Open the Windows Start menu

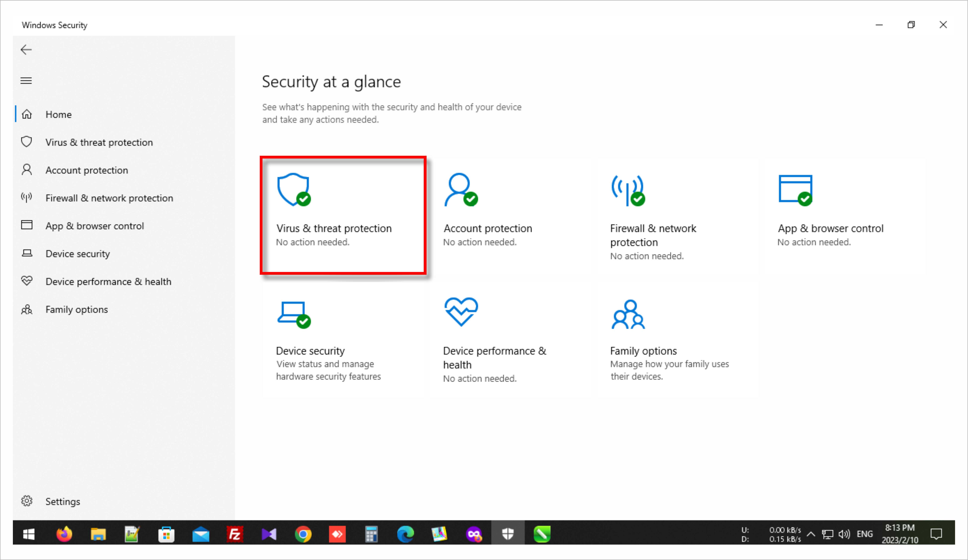coord(29,534)
